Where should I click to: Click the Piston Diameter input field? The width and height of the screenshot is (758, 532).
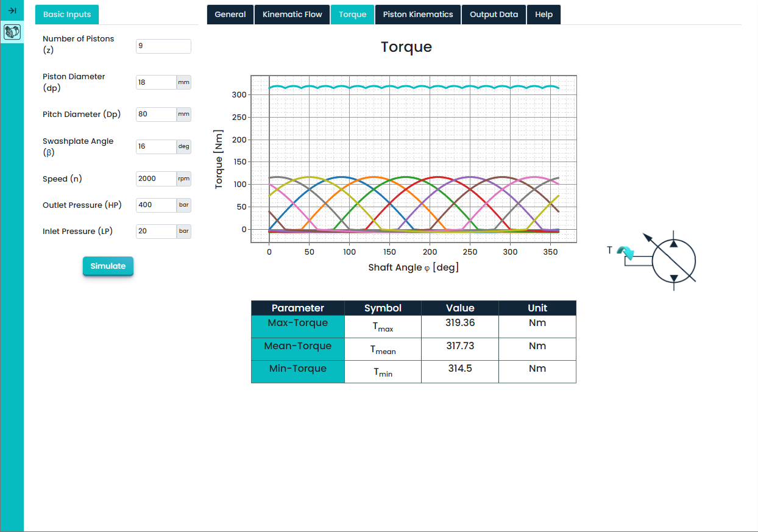point(156,82)
